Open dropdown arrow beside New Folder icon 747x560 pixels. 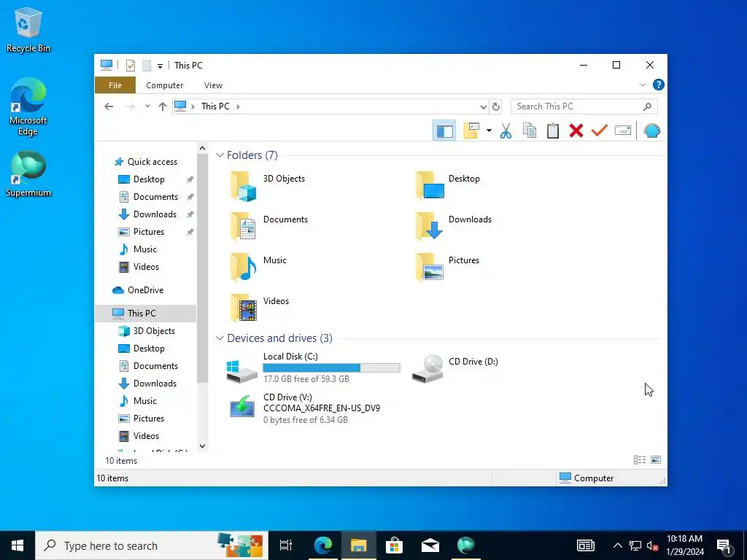[x=489, y=131]
